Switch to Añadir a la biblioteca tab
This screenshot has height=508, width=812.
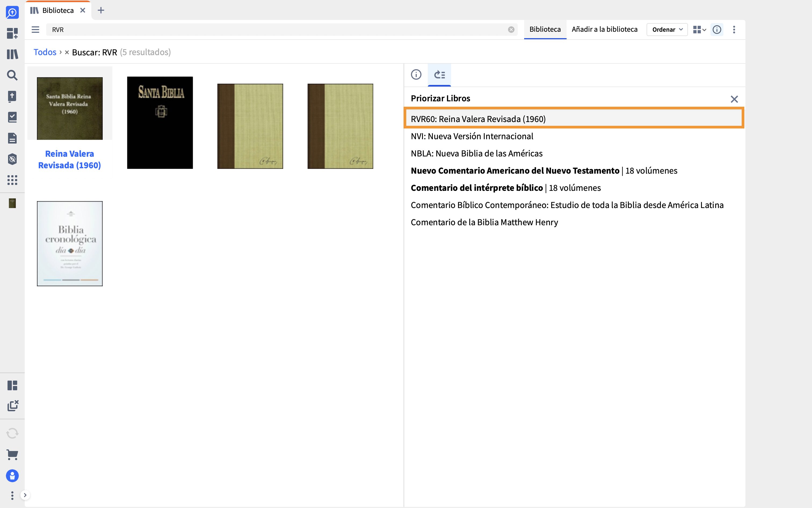coord(604,29)
